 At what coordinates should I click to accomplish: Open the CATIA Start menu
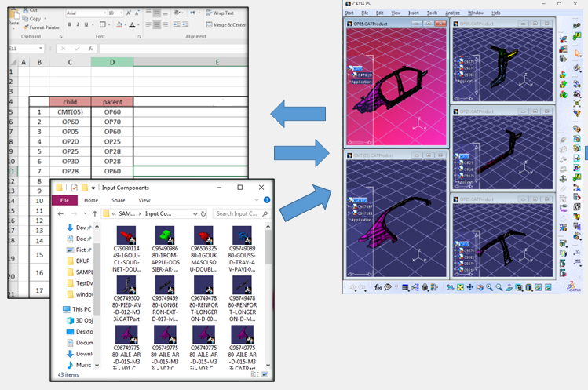pos(349,13)
